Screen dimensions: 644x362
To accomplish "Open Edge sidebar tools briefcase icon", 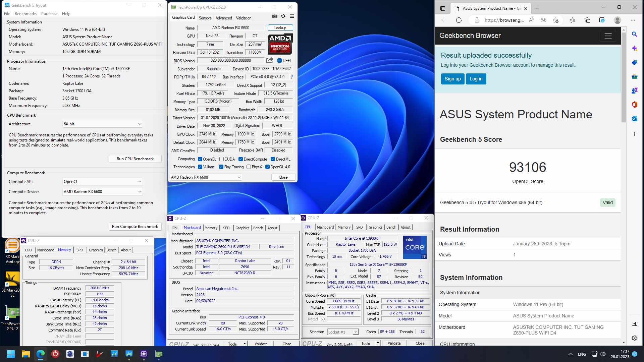I will (634, 76).
